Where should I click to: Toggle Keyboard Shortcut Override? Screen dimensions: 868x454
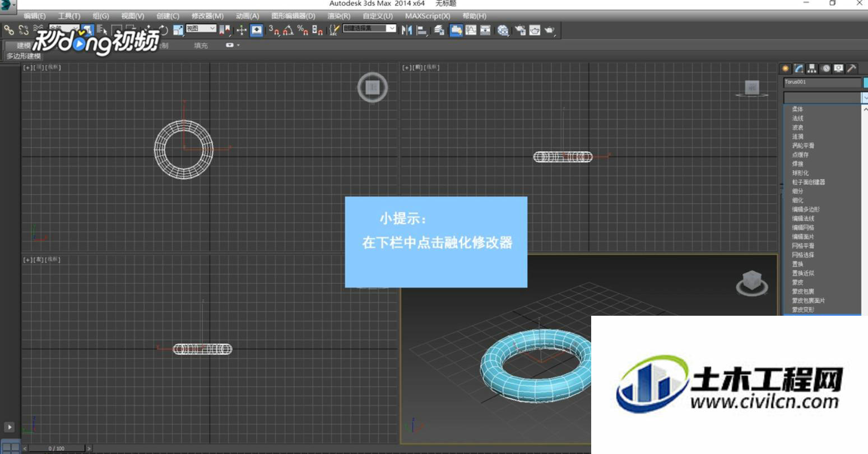click(x=257, y=30)
